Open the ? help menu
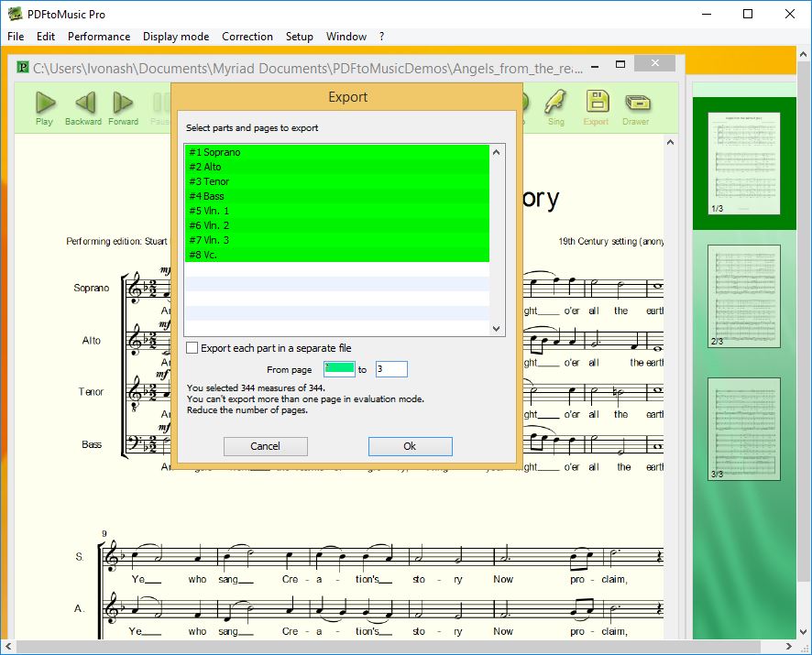 [x=381, y=37]
